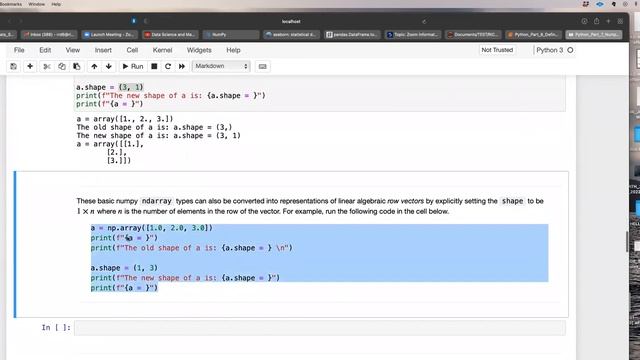Restart kernel and run all cells
The height and width of the screenshot is (360, 640).
pos(182,66)
